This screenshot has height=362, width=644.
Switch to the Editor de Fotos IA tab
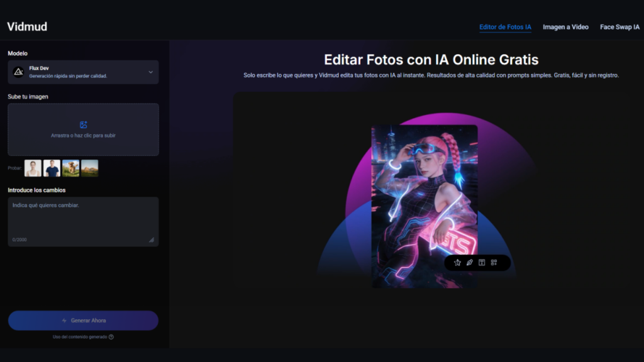pyautogui.click(x=505, y=27)
